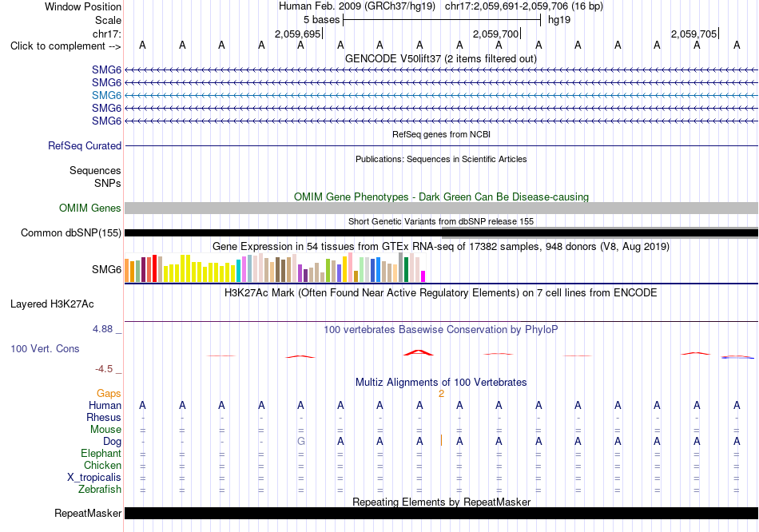Image resolution: width=759 pixels, height=532 pixels.
Task: Select the Dog alignment row label
Action: pyautogui.click(x=112, y=441)
